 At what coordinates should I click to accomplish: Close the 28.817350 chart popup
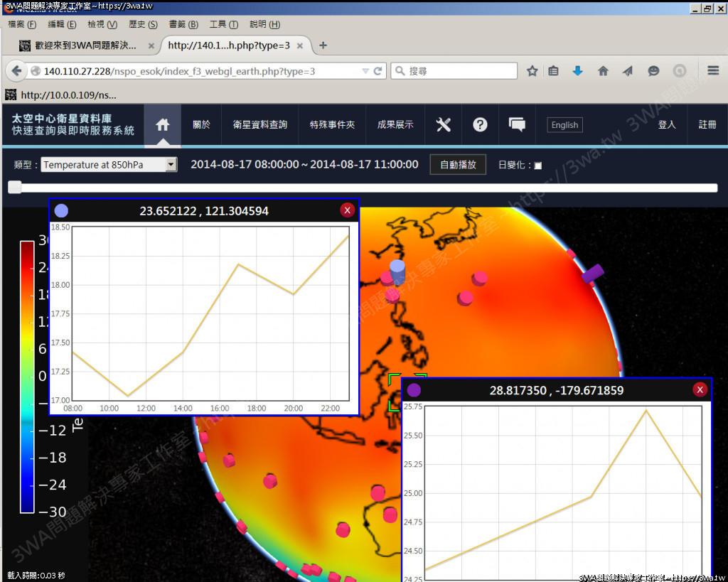click(x=700, y=389)
